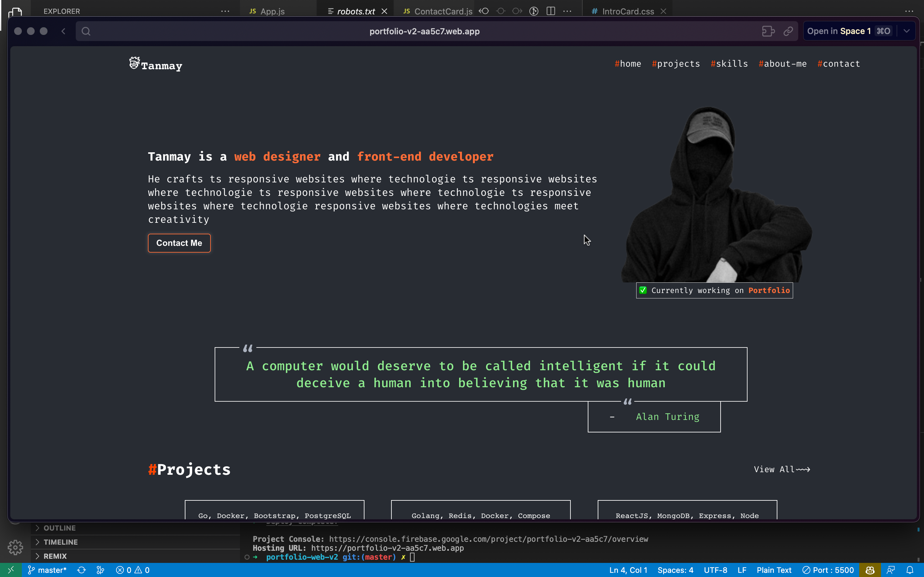The image size is (924, 577).
Task: Follow the View All projects link
Action: [x=782, y=469]
